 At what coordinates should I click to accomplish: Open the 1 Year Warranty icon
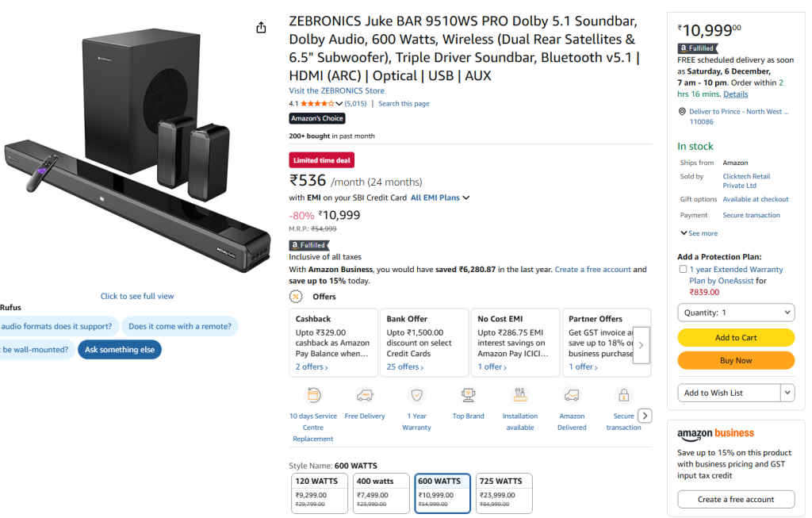coord(416,394)
